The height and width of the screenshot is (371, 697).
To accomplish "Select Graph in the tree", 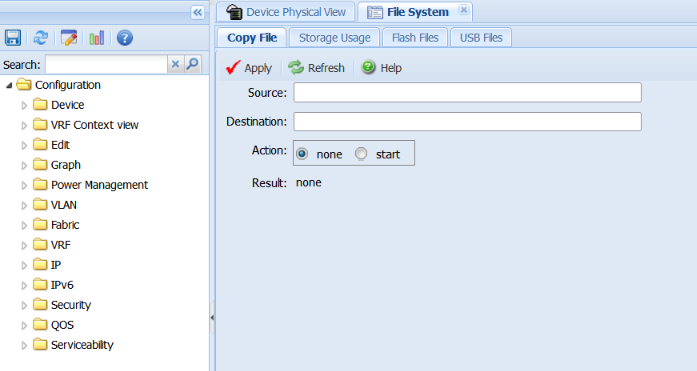I will [66, 165].
